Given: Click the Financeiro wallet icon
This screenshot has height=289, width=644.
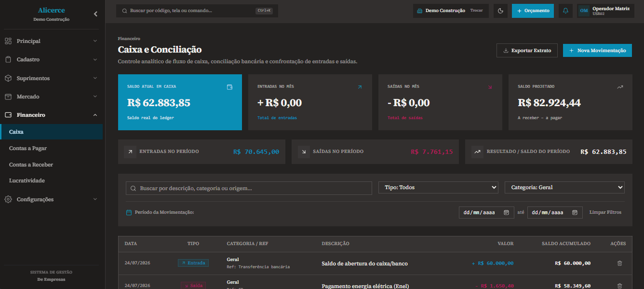Looking at the screenshot, I should point(8,115).
